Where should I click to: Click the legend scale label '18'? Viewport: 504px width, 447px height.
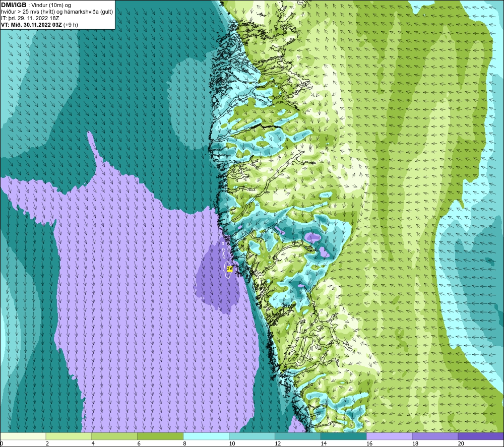415,443
